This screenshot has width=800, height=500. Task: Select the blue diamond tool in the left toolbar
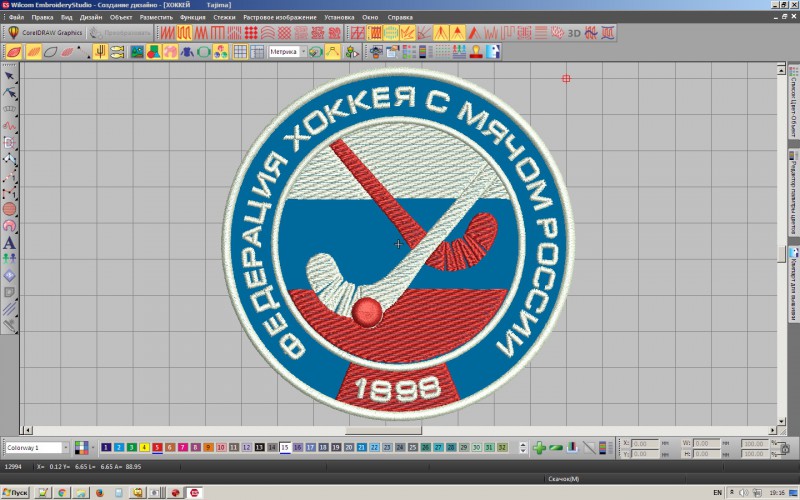10,276
